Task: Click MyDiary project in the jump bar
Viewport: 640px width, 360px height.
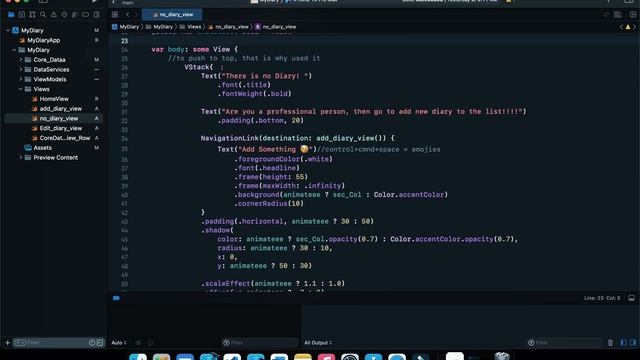Action: 126,27
